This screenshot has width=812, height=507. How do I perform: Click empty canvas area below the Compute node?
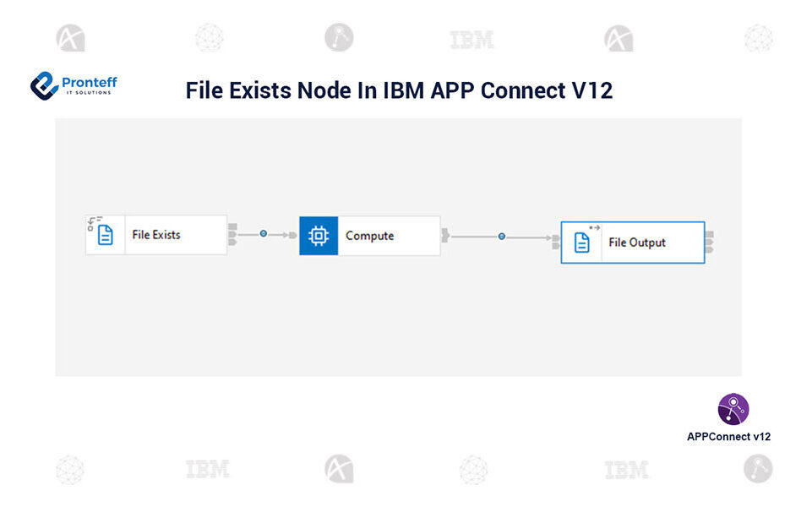pyautogui.click(x=369, y=321)
